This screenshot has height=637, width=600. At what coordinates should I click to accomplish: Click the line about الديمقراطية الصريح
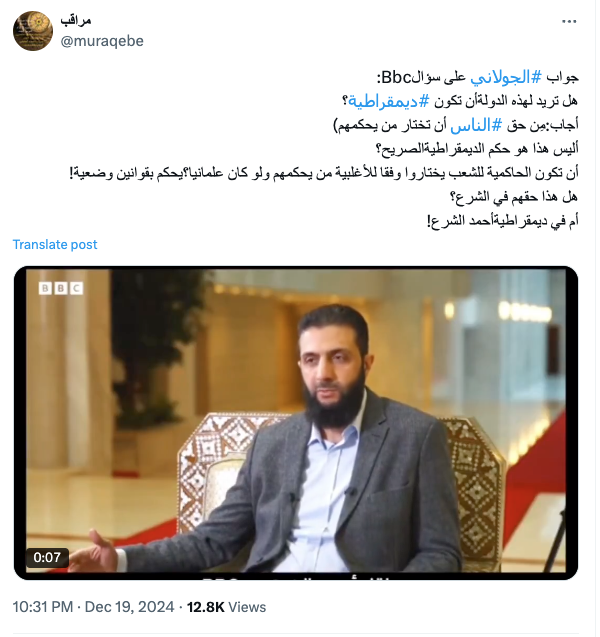(477, 149)
